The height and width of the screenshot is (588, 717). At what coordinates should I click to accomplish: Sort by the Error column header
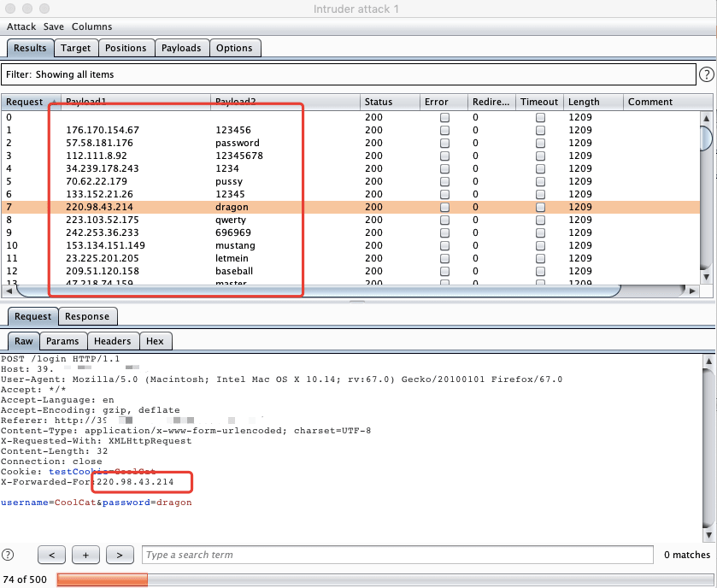(444, 102)
